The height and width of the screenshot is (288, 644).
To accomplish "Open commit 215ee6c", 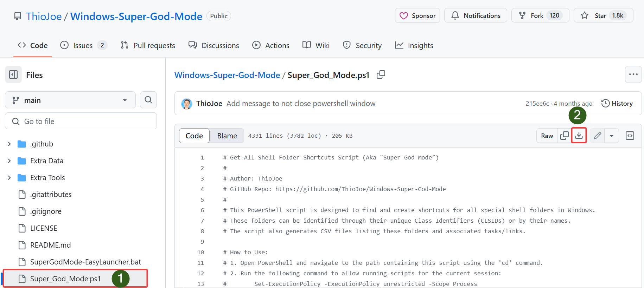I will pyautogui.click(x=537, y=104).
